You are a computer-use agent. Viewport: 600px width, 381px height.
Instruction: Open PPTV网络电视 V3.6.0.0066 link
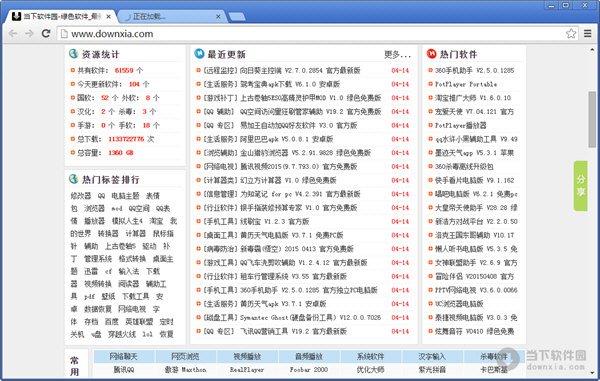[476, 290]
